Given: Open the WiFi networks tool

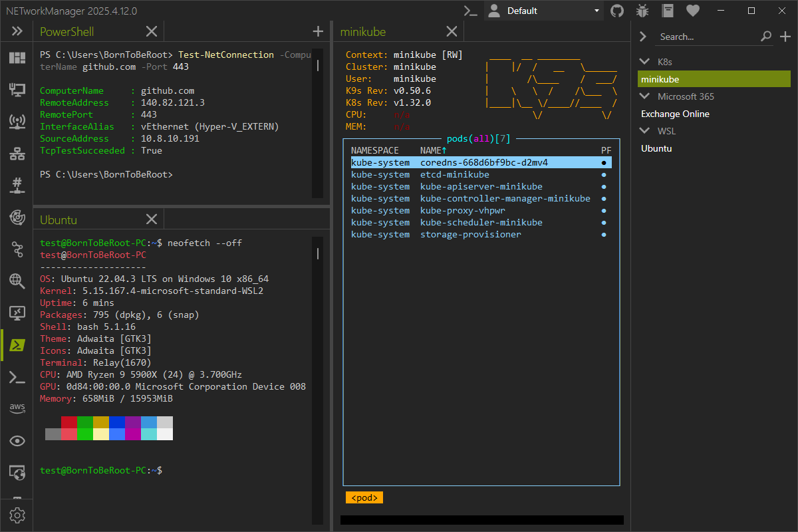Looking at the screenshot, I should tap(17, 120).
